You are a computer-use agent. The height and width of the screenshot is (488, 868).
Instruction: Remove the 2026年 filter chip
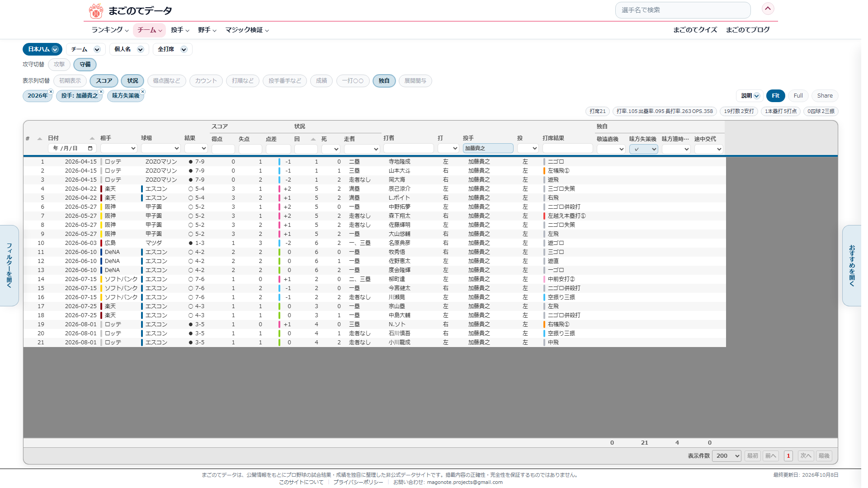pyautogui.click(x=51, y=92)
